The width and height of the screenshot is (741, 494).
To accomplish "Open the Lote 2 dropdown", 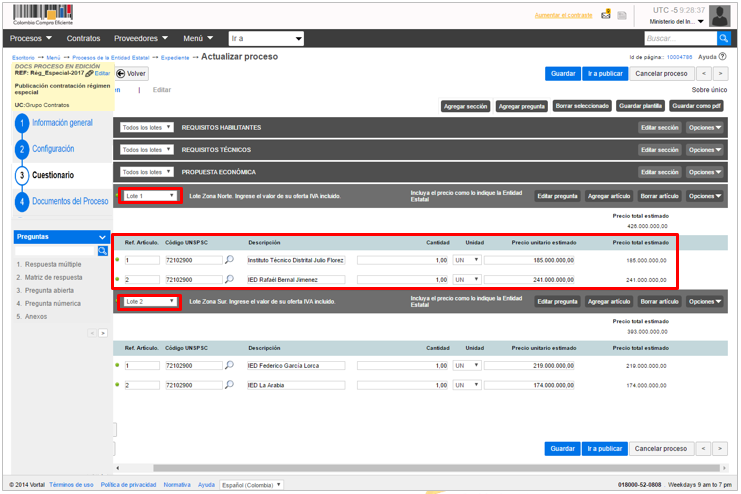I will point(150,302).
